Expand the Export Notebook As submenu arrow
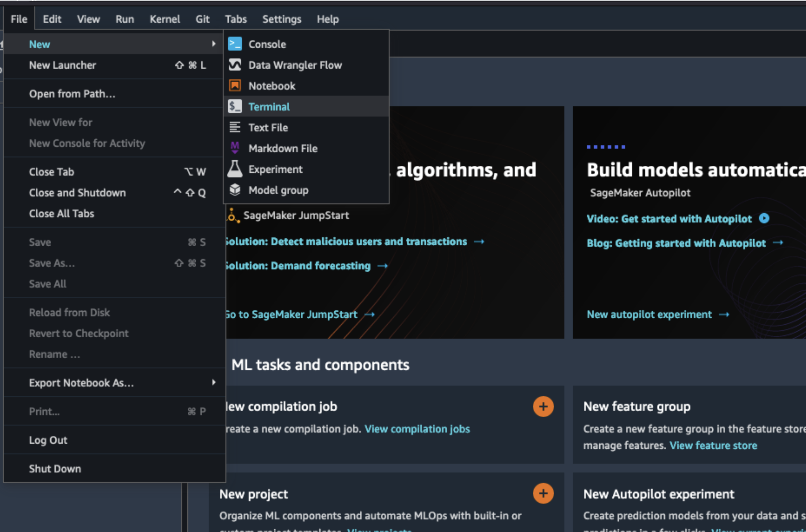 coord(214,382)
